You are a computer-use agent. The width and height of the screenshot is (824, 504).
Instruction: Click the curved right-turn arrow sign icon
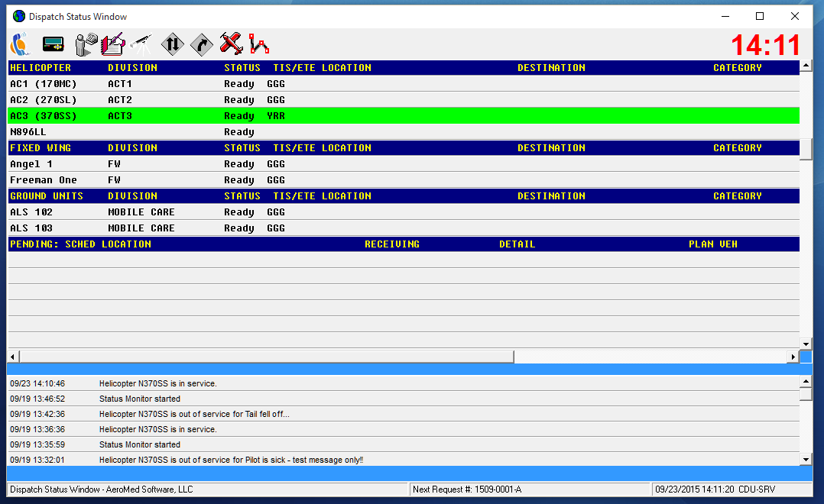(x=201, y=44)
